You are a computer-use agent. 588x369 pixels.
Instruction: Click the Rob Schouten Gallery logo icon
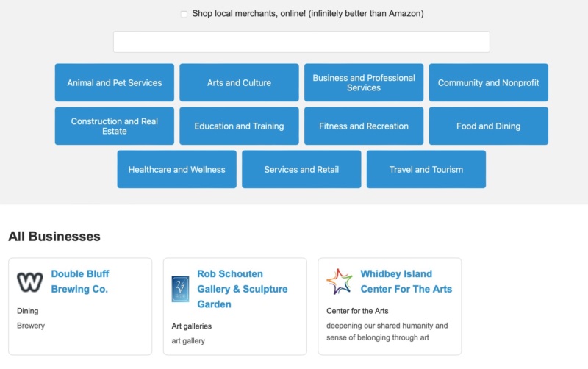click(x=180, y=289)
